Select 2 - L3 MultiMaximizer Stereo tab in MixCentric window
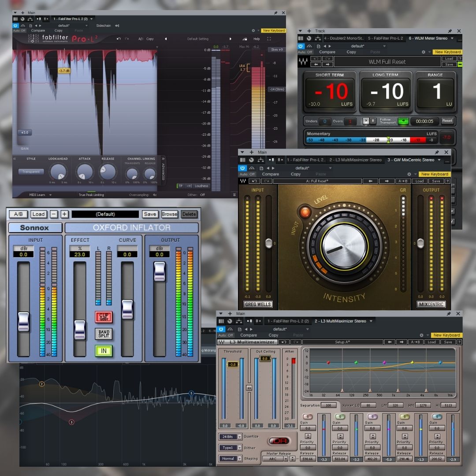This screenshot has height=476, width=476. click(356, 160)
